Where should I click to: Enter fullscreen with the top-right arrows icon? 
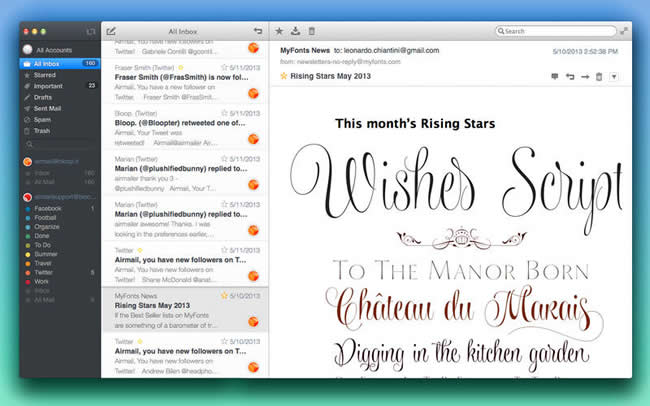624,31
